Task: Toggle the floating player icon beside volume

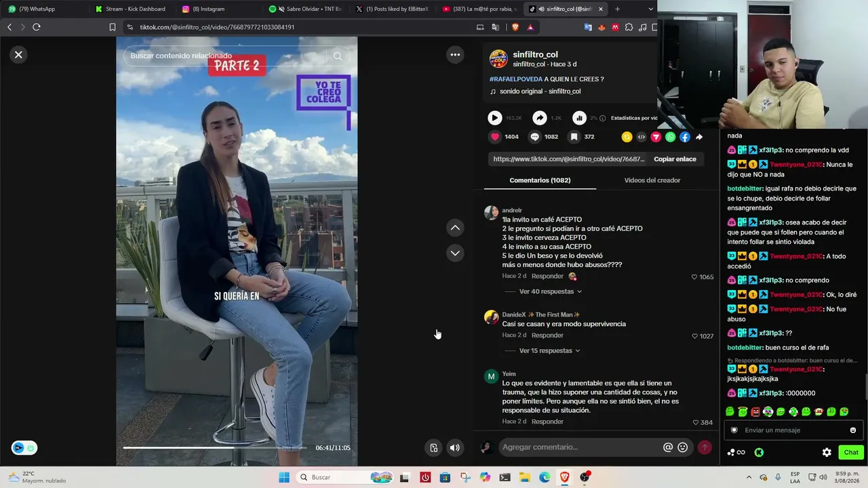Action: 434,447
